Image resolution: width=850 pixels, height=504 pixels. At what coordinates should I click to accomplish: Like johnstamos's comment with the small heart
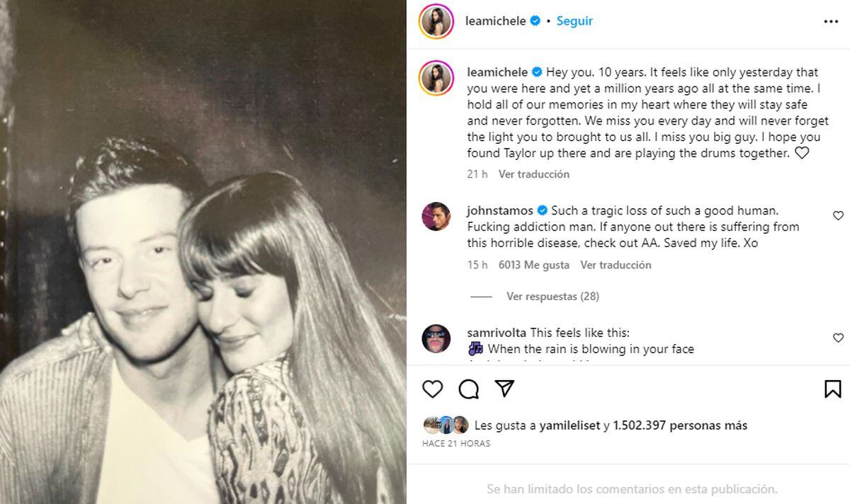838,215
